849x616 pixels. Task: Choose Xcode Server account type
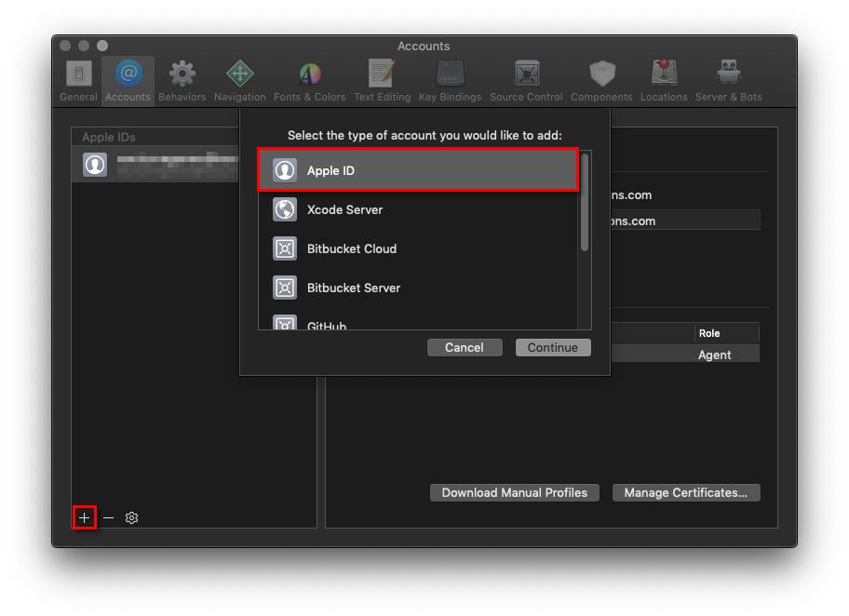418,210
